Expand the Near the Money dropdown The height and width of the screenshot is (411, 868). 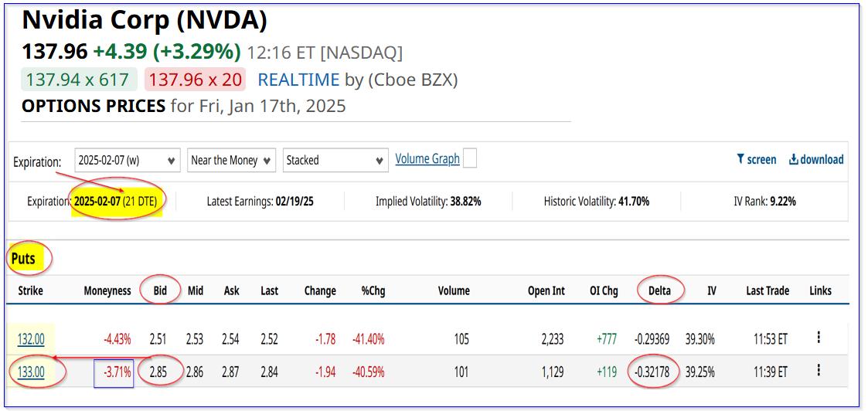click(x=232, y=161)
